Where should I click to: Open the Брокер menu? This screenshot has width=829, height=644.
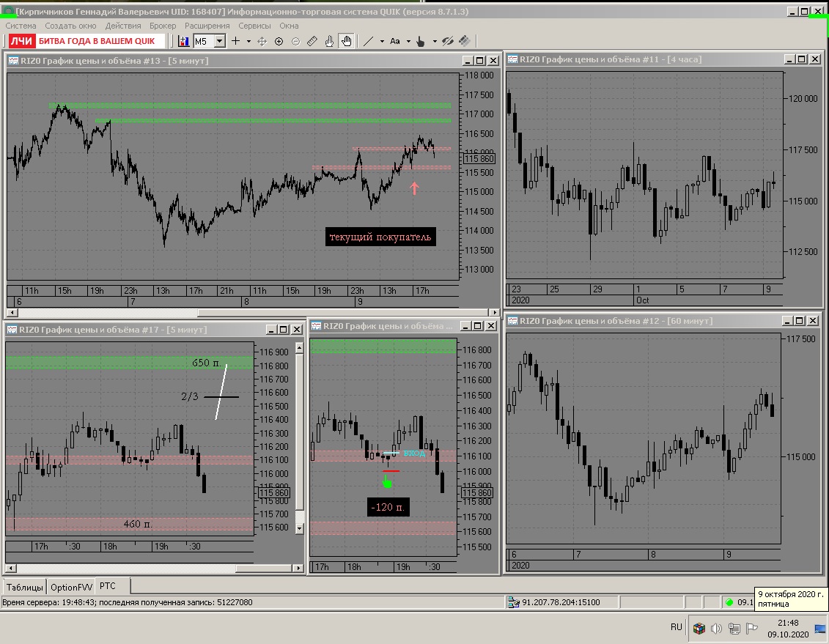pos(162,26)
